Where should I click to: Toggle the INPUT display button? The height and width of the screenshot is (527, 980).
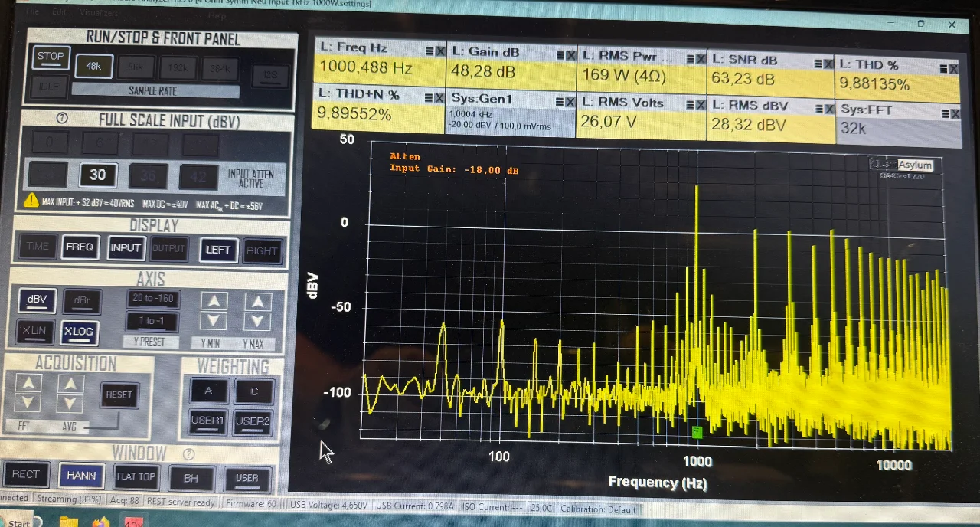click(x=125, y=247)
